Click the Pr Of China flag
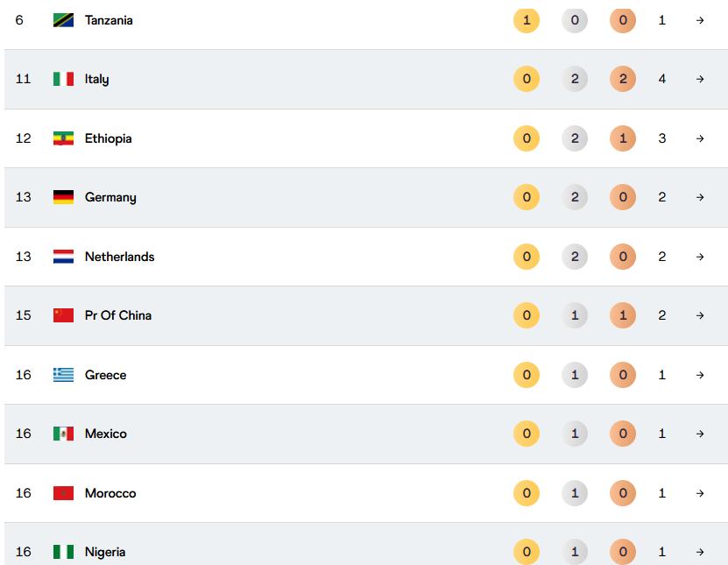 click(63, 315)
